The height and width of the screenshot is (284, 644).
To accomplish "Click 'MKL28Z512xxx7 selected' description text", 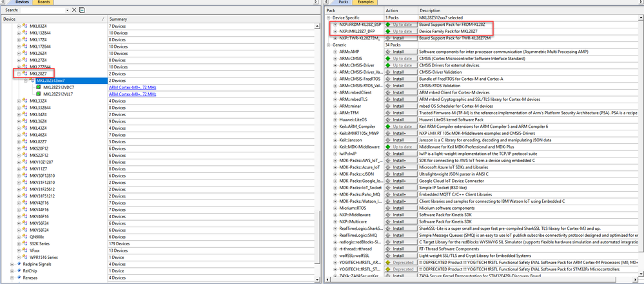I will 441,17.
